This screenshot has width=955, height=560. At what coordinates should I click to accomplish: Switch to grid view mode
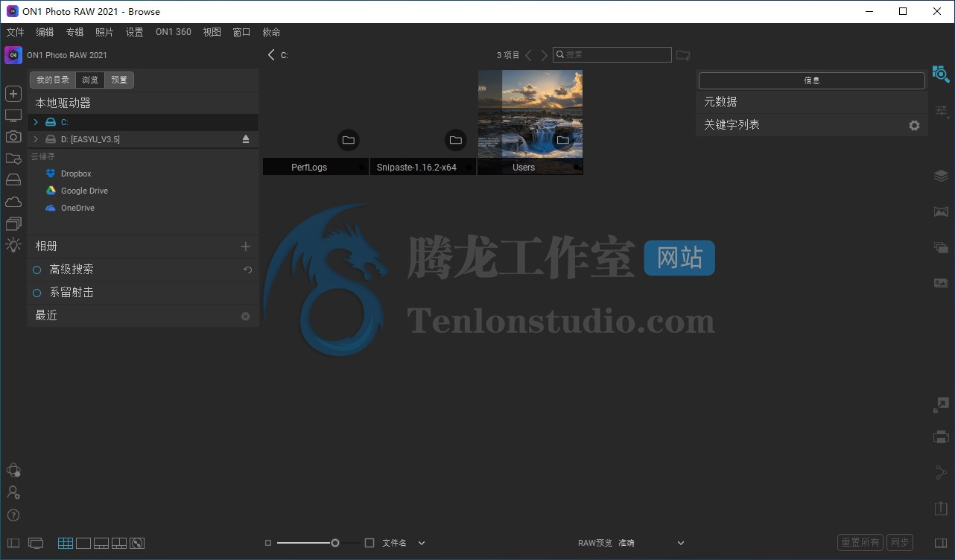(x=66, y=543)
